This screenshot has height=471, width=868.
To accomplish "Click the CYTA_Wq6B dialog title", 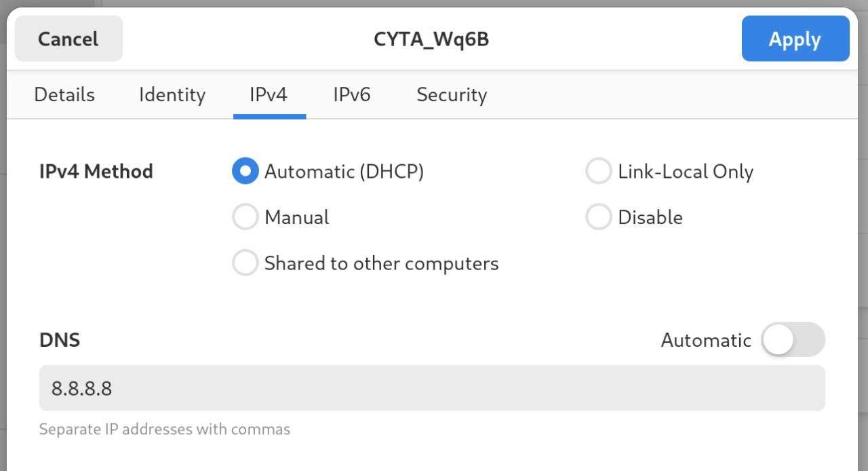I will [x=431, y=39].
